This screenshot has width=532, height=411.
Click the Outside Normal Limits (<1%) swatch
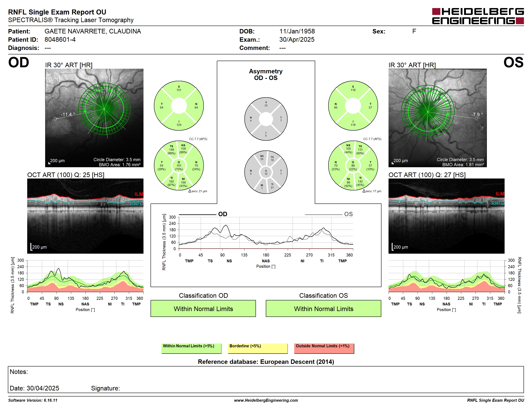click(324, 348)
